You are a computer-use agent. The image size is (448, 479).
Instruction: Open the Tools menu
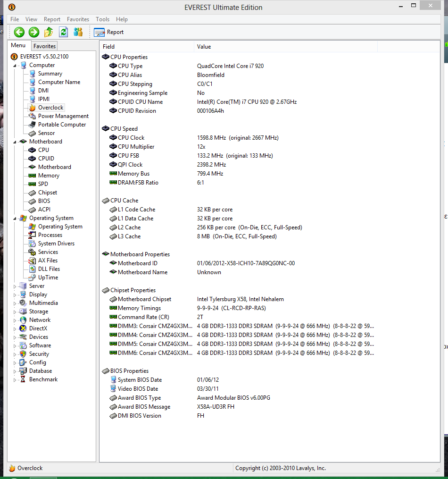102,19
